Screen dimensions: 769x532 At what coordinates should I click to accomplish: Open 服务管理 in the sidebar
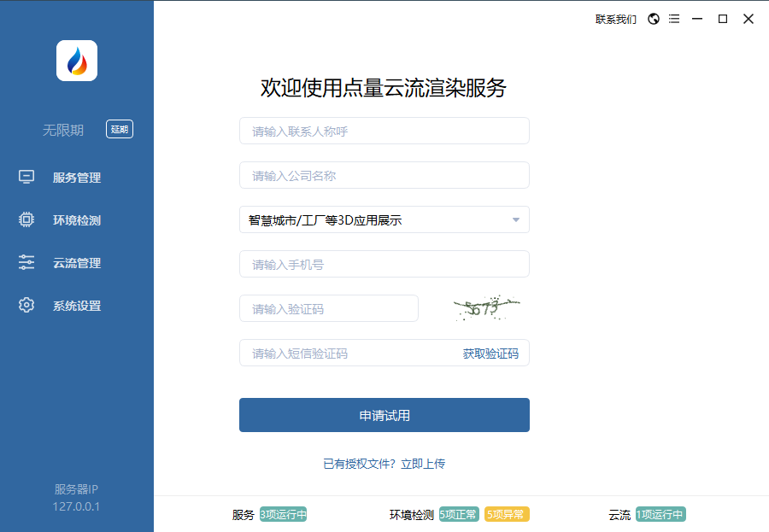pyautogui.click(x=76, y=178)
